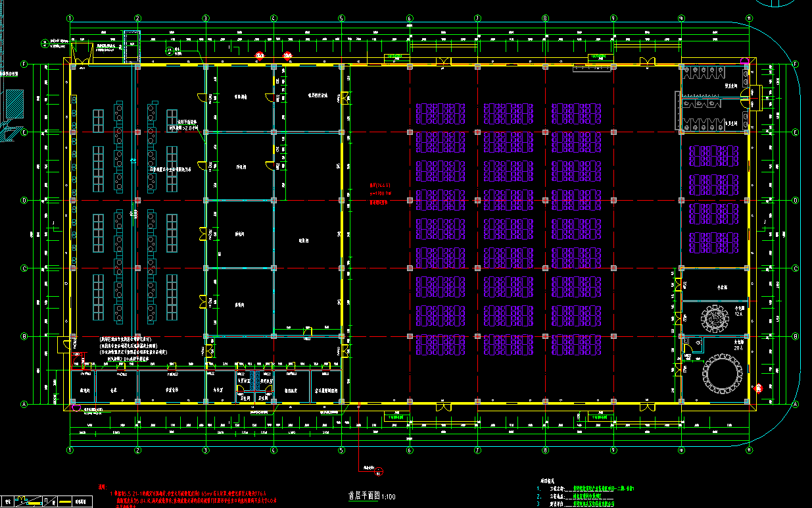Select the red central label text on axis D
Screen dimensions: 812x508
379,194
